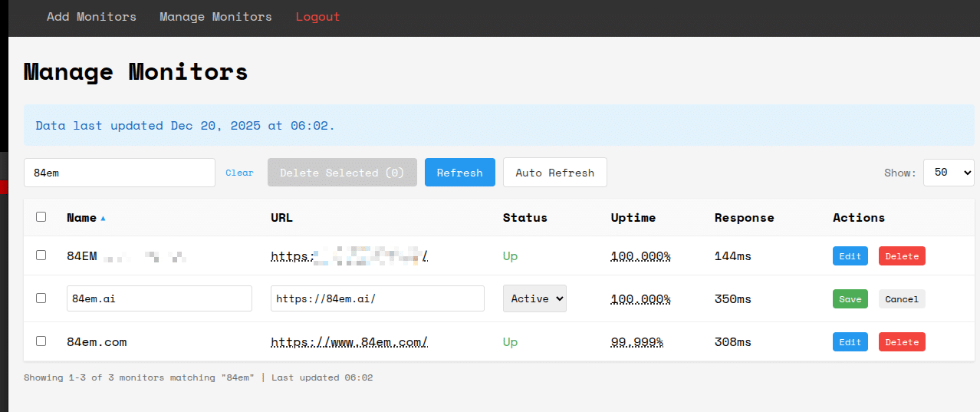
Task: Click the Up status in 84em.com row
Action: pyautogui.click(x=510, y=342)
